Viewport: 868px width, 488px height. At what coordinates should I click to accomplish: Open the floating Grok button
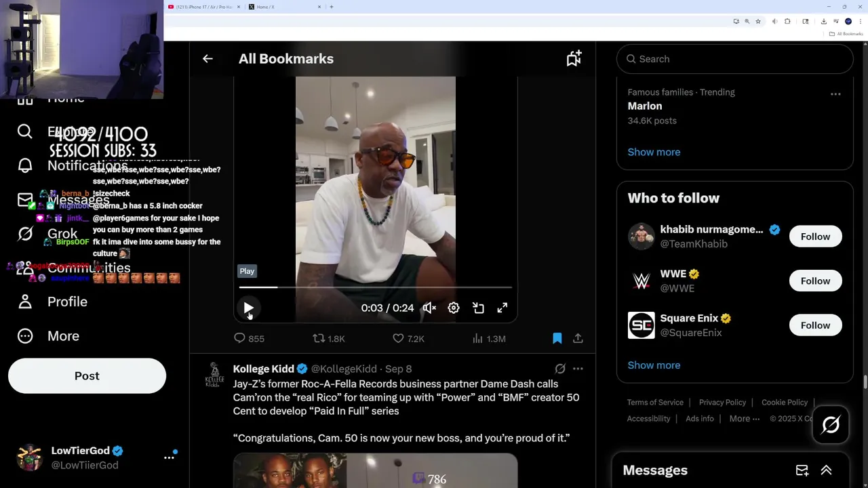(831, 425)
